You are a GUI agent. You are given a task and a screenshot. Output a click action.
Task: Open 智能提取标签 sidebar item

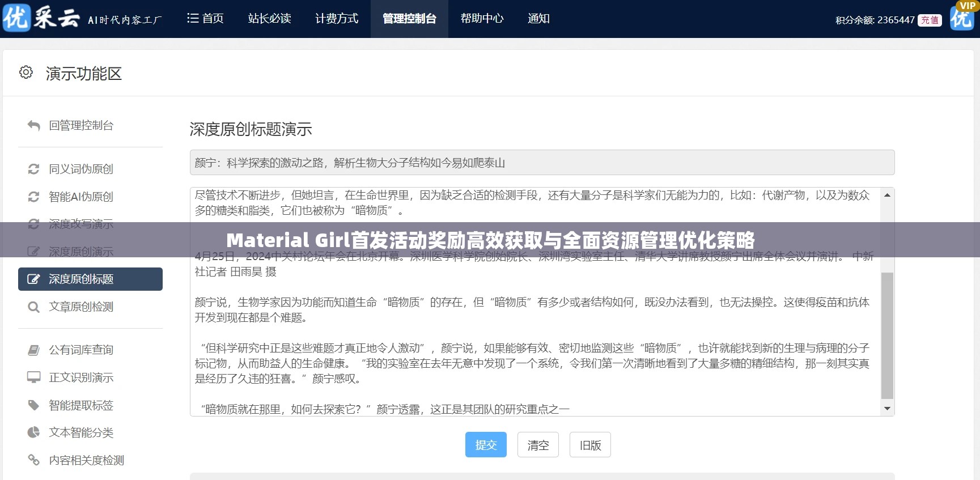coord(81,405)
